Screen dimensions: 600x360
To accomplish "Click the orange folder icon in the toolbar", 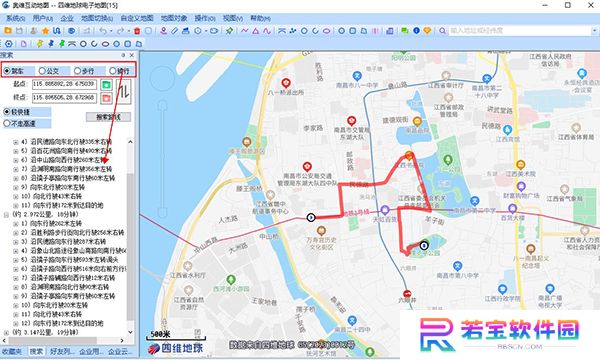I will [x=7, y=31].
